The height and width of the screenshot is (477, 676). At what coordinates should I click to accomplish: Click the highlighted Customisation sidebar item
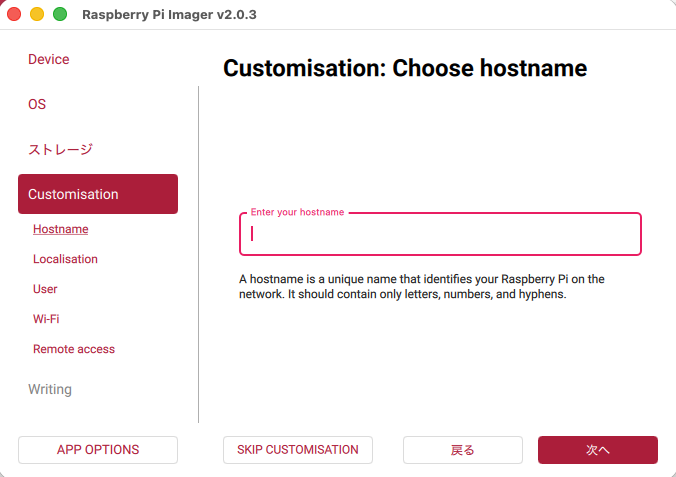coord(98,194)
